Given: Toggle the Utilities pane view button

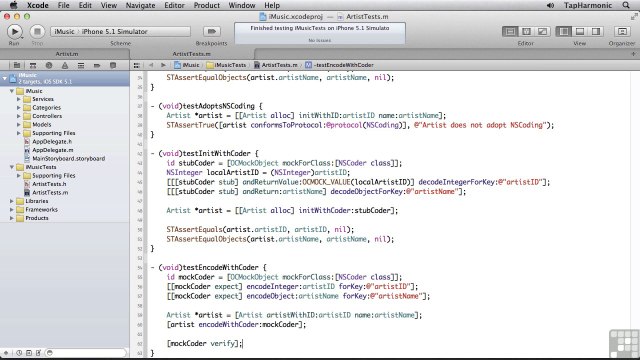Looking at the screenshot, I should click(x=596, y=31).
